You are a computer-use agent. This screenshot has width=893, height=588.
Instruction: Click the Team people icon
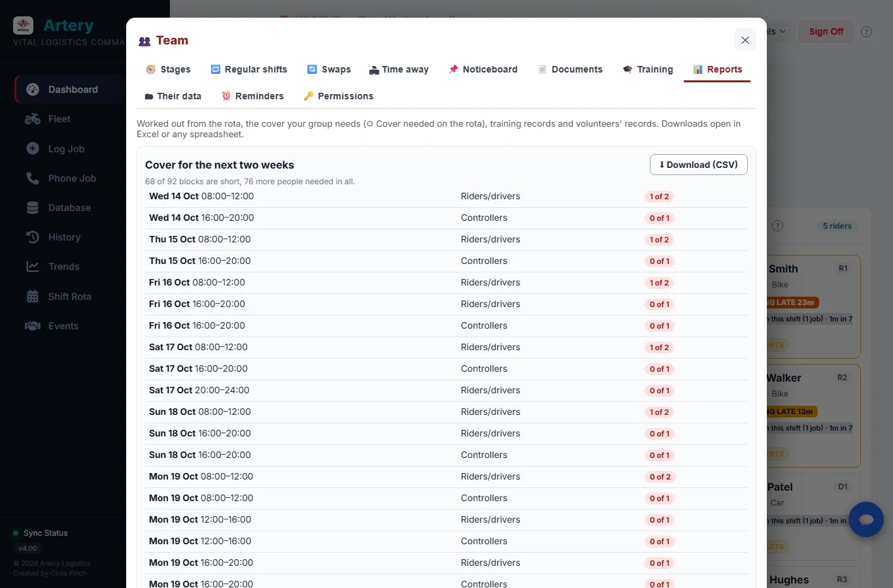point(144,41)
